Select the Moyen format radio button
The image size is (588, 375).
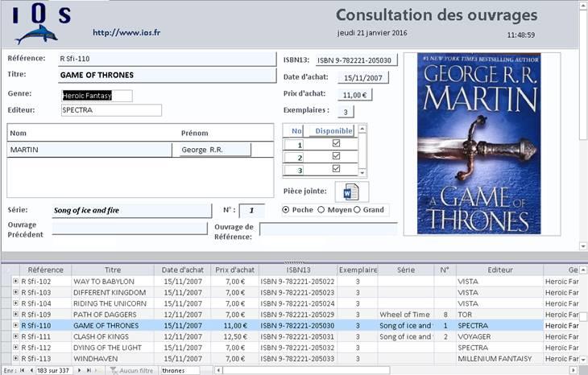[x=321, y=210]
